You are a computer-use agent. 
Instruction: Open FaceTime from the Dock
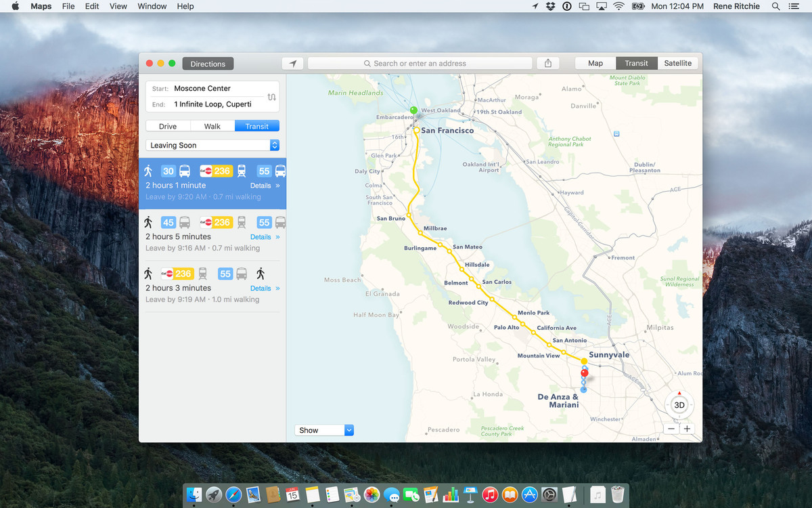pyautogui.click(x=411, y=495)
